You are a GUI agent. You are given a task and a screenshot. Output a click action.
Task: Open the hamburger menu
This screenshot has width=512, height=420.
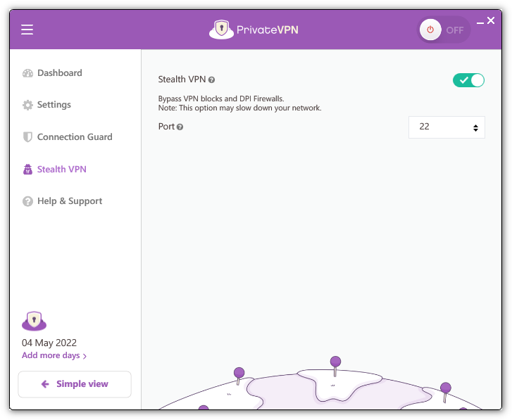(27, 30)
